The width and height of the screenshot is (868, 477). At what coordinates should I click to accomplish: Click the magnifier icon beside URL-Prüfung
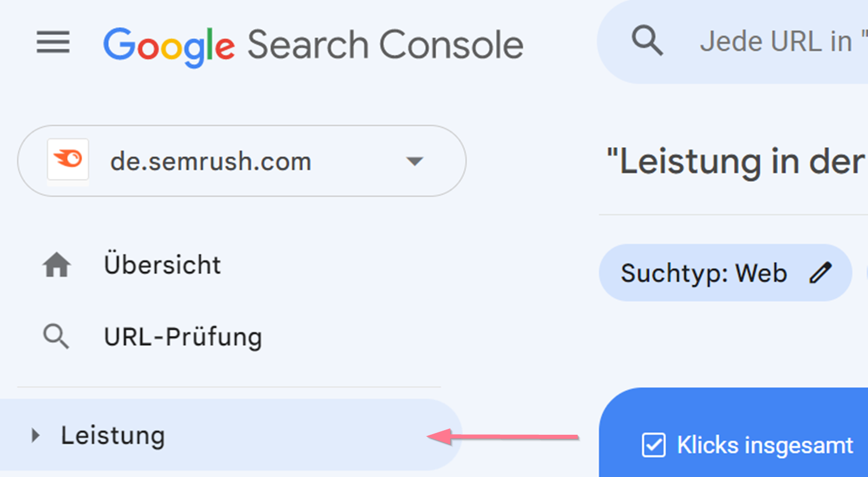point(56,336)
